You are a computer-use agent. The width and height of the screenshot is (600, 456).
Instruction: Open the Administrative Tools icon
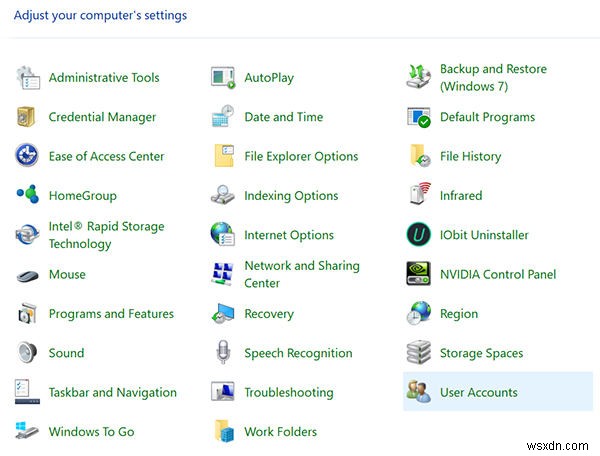tap(28, 78)
